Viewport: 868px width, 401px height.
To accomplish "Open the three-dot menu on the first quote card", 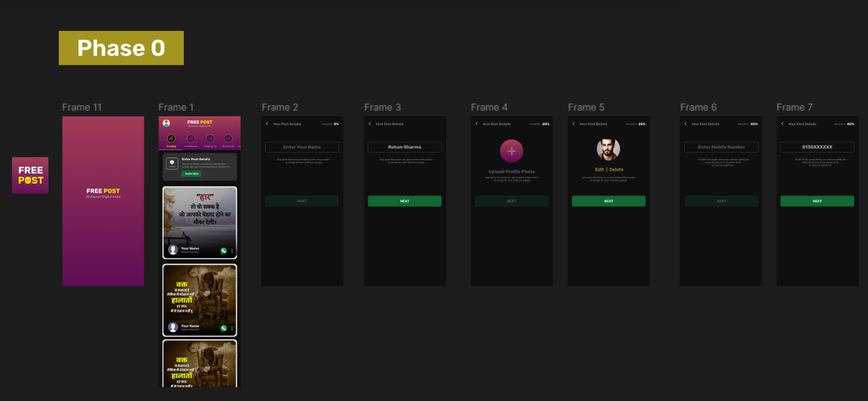I will coord(232,250).
